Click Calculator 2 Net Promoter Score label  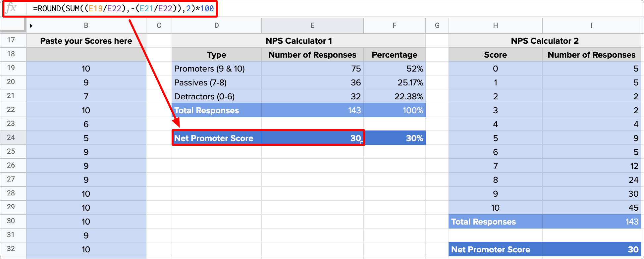tap(495, 249)
